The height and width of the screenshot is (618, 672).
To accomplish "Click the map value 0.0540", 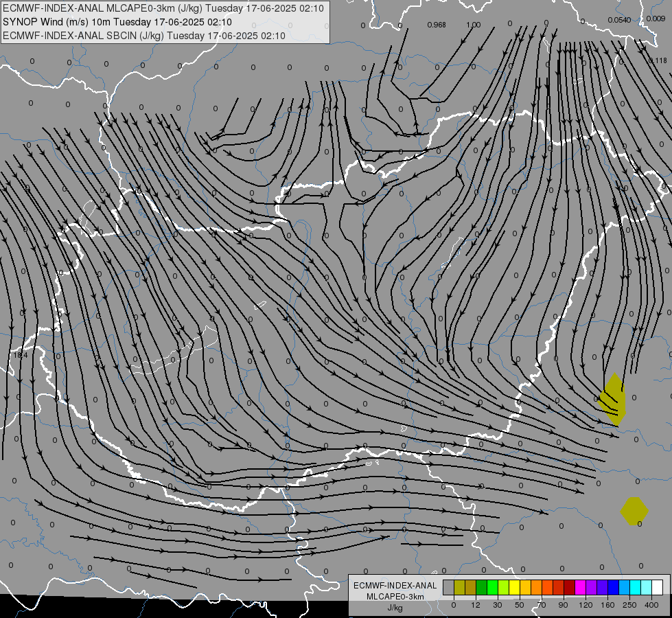I will point(619,20).
